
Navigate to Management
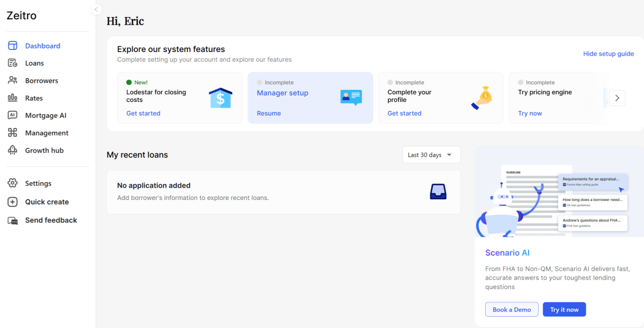click(48, 133)
